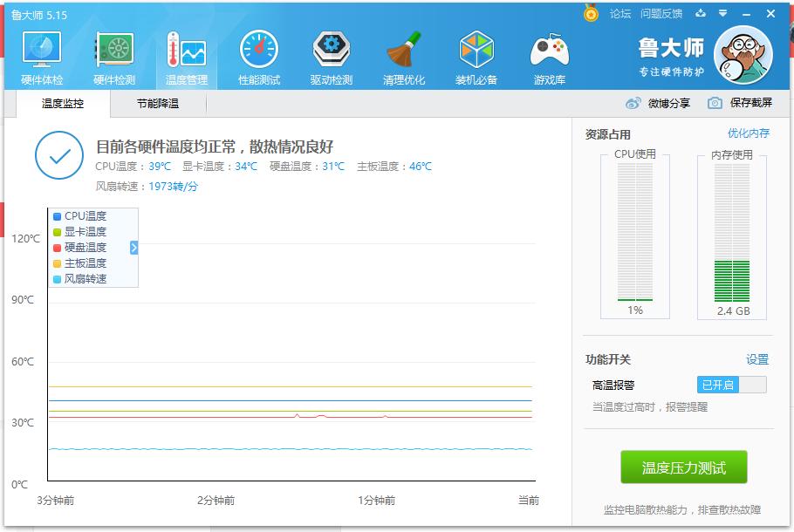Image resolution: width=794 pixels, height=532 pixels.
Task: Open the 硬件检测 hardware detection tool
Action: point(113,55)
